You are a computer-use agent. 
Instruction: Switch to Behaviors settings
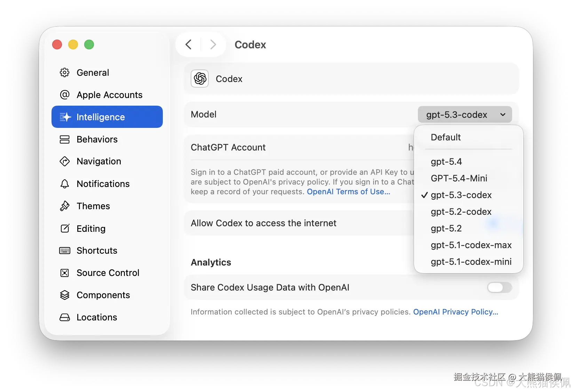click(107, 139)
